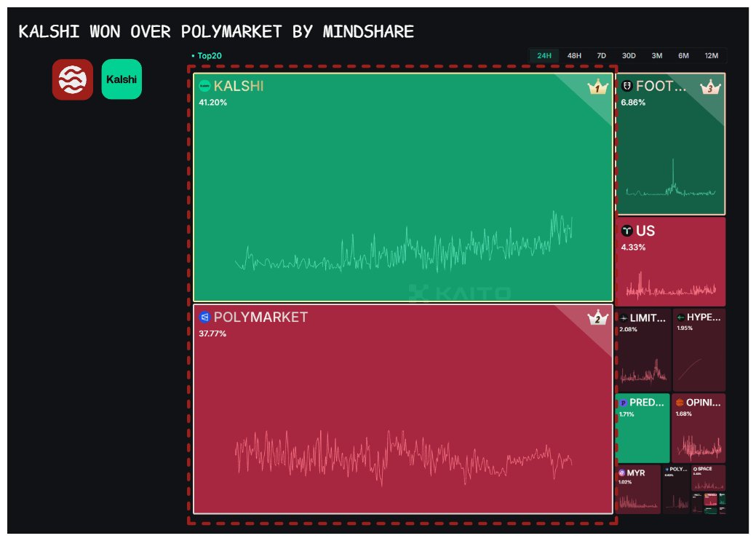Viewport: 756px width, 541px height.
Task: Click the "KALSHI WON OVER POLYMARKET BY MINDSHARE" title
Action: tap(216, 32)
